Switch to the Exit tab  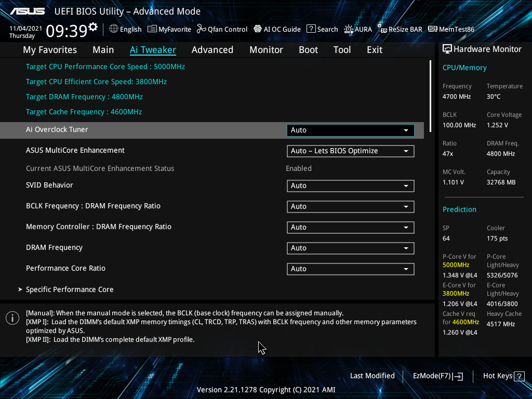(x=375, y=50)
